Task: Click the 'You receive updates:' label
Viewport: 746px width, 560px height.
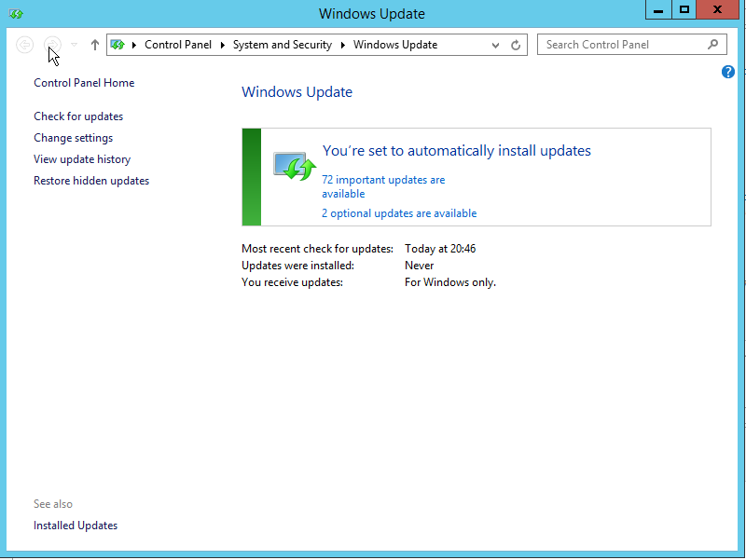Action: pyautogui.click(x=292, y=282)
